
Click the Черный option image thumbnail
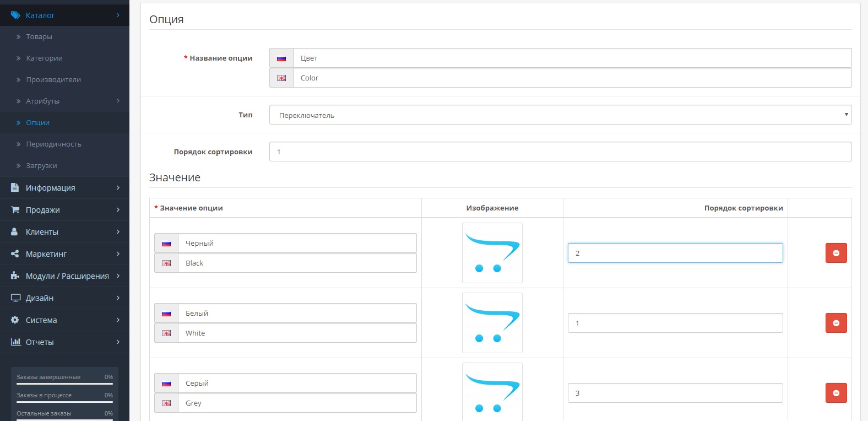coord(492,253)
